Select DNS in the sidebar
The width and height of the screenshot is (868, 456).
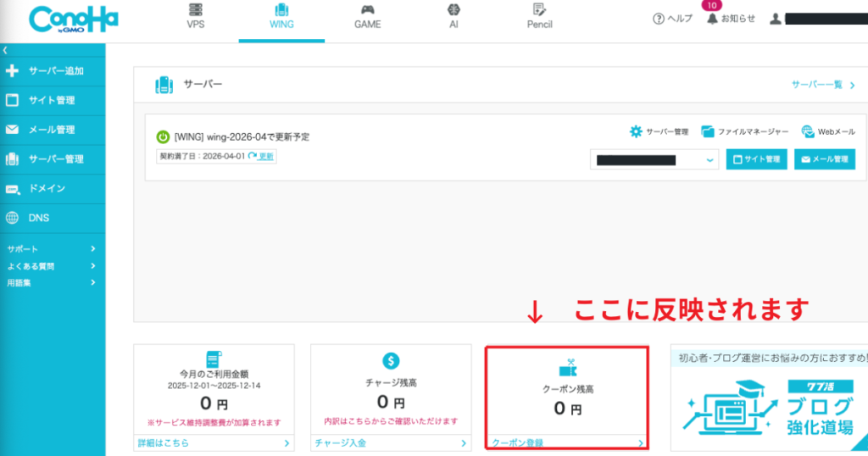(x=53, y=218)
